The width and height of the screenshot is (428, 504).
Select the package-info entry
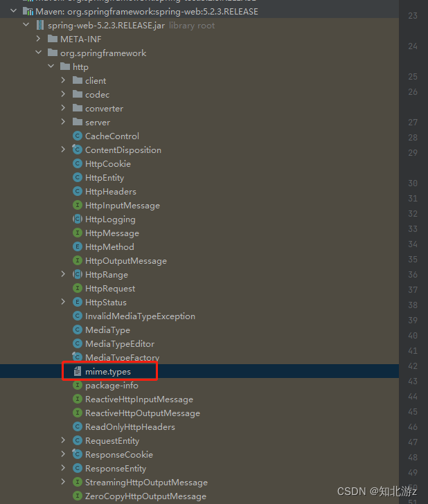(112, 385)
